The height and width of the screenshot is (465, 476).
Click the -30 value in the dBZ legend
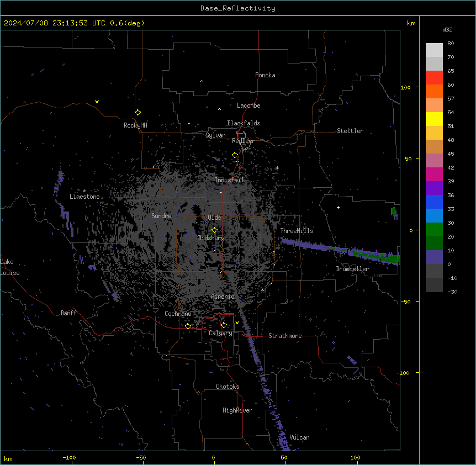click(452, 292)
